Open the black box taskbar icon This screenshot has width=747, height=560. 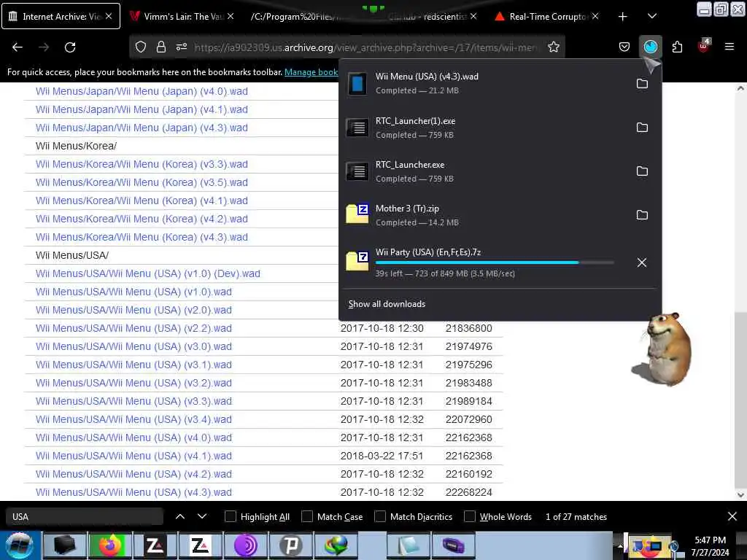(x=64, y=545)
